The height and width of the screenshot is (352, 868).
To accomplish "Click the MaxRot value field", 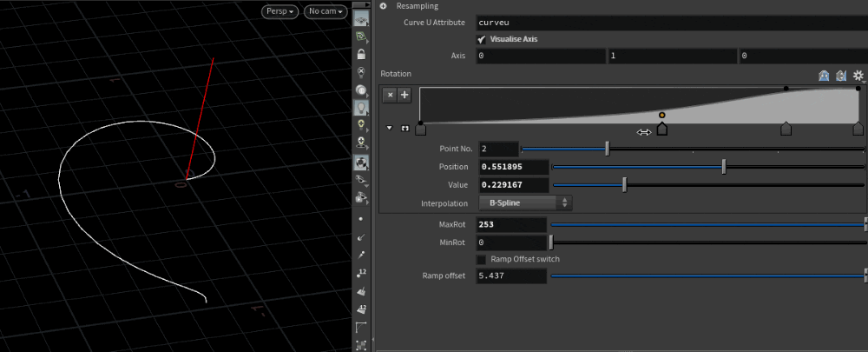I will pos(512,224).
